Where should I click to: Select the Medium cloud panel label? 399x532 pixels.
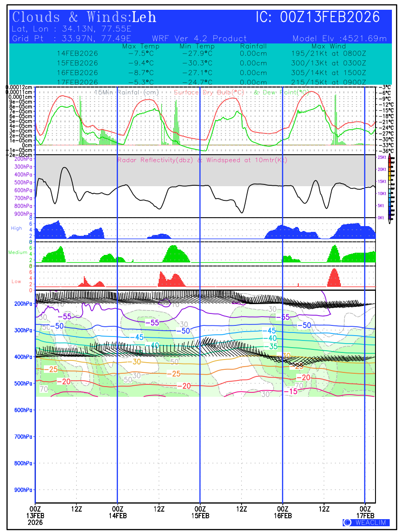point(18,252)
